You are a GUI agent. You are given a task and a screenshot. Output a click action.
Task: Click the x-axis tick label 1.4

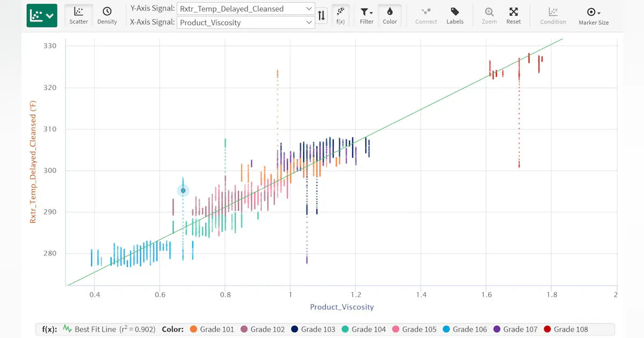[x=420, y=295]
